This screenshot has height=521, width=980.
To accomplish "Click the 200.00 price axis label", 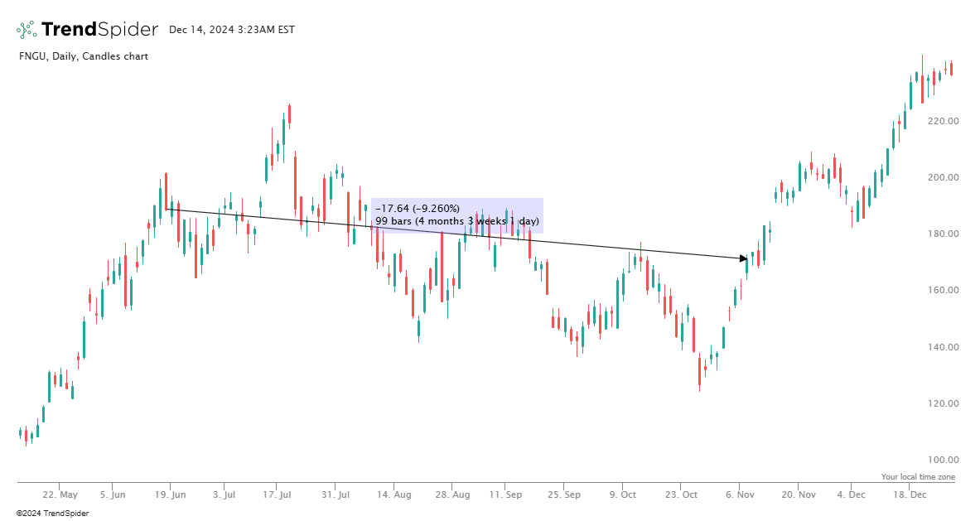I will coord(944,177).
